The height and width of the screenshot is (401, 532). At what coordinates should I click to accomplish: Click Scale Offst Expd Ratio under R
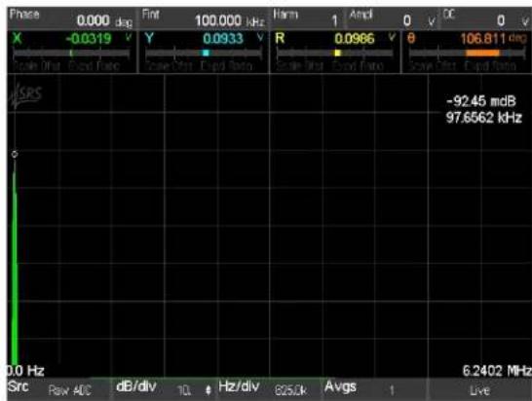(329, 66)
